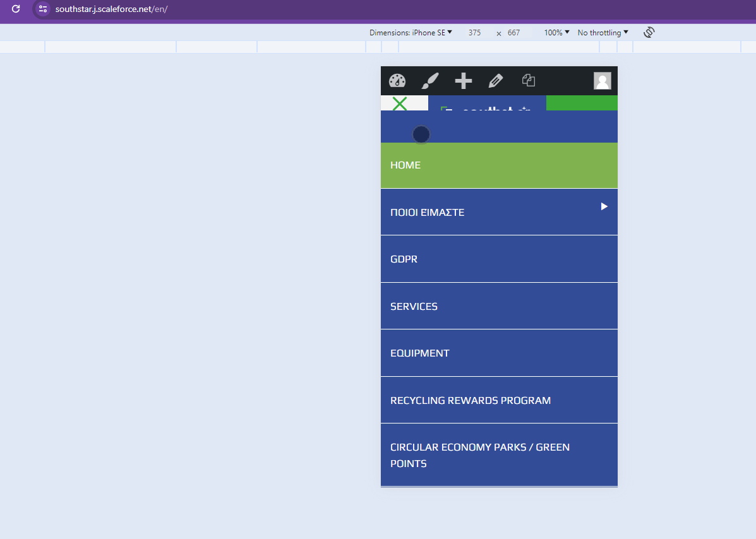
Task: Click the Edit page pencil icon
Action: tap(496, 80)
